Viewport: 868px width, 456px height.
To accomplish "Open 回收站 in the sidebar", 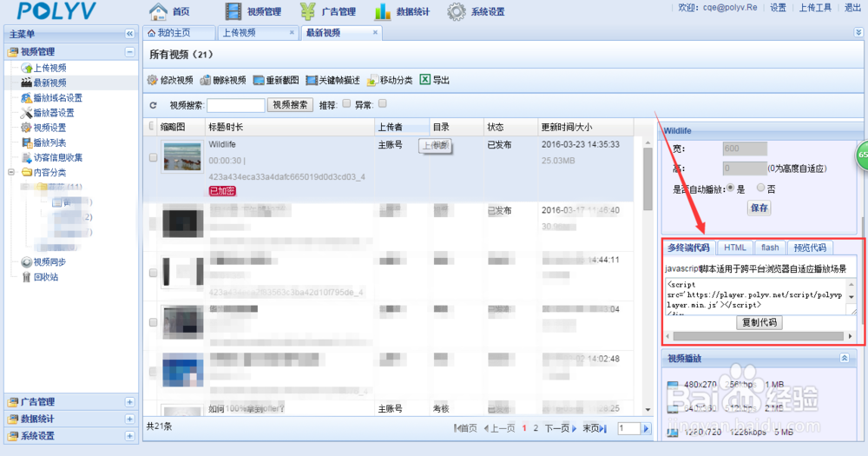I will point(46,276).
